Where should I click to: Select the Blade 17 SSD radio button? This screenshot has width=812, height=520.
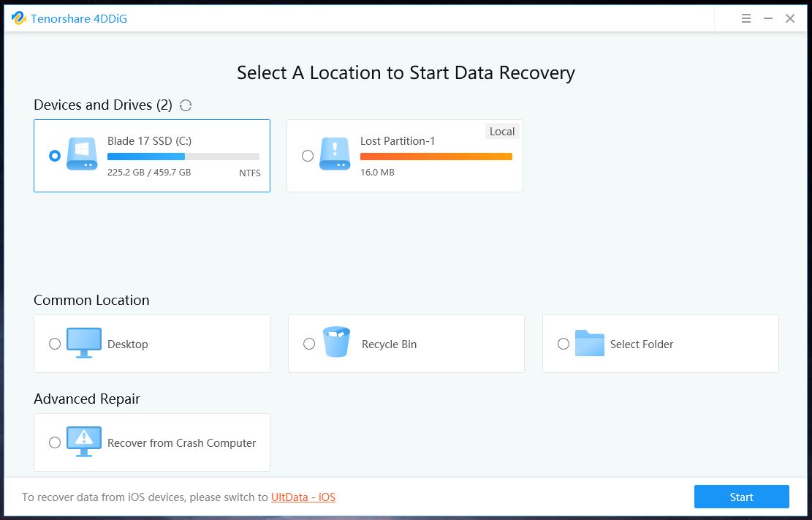(x=55, y=156)
